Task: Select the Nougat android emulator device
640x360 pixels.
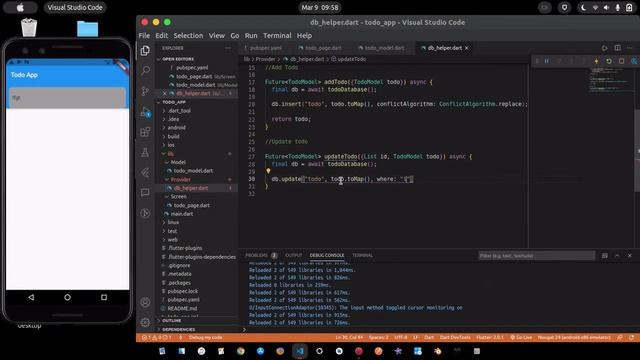Action: [574, 338]
